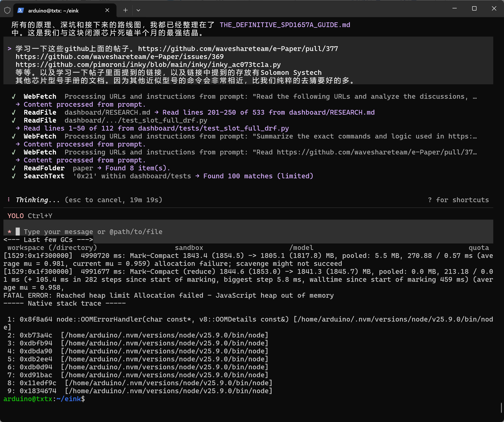Click THE_DEFINITIVE_SPD1657A_GUIDE.md filename
The height and width of the screenshot is (422, 504).
click(x=285, y=25)
